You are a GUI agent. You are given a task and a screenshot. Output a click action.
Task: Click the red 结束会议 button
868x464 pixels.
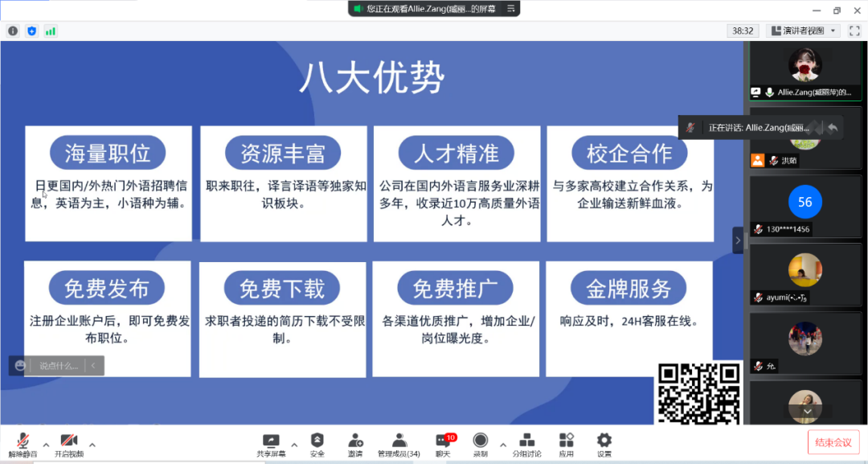833,442
